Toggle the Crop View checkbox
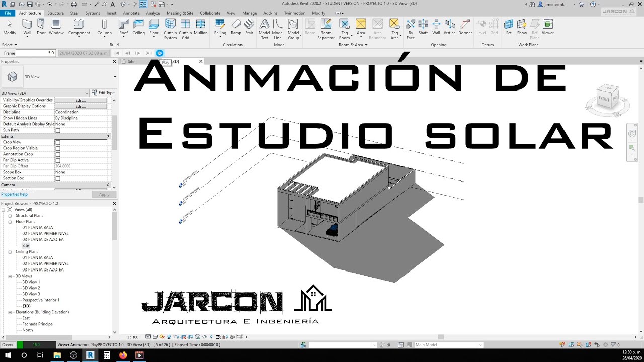Image resolution: width=644 pixels, height=362 pixels. (x=58, y=142)
